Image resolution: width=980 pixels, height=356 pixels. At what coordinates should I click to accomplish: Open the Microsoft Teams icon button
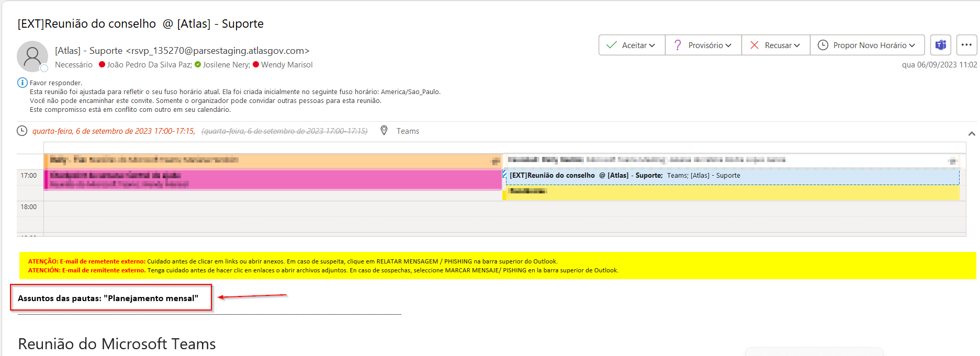[x=941, y=45]
